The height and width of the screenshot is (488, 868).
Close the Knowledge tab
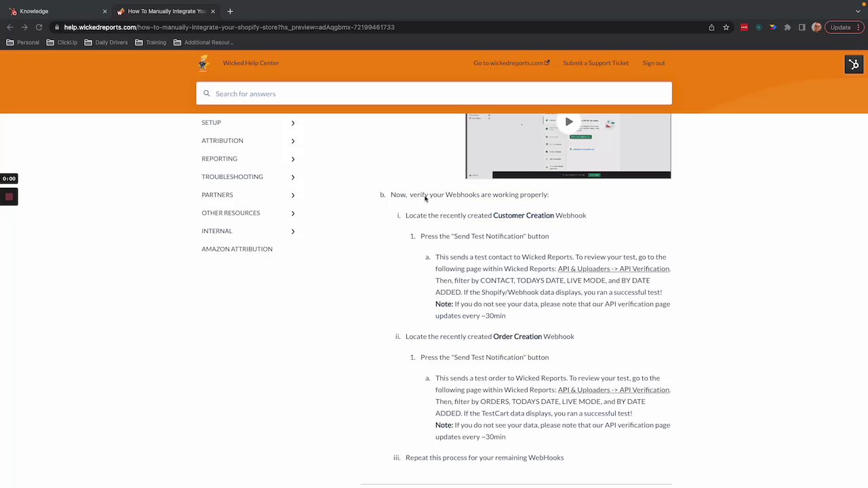click(104, 11)
